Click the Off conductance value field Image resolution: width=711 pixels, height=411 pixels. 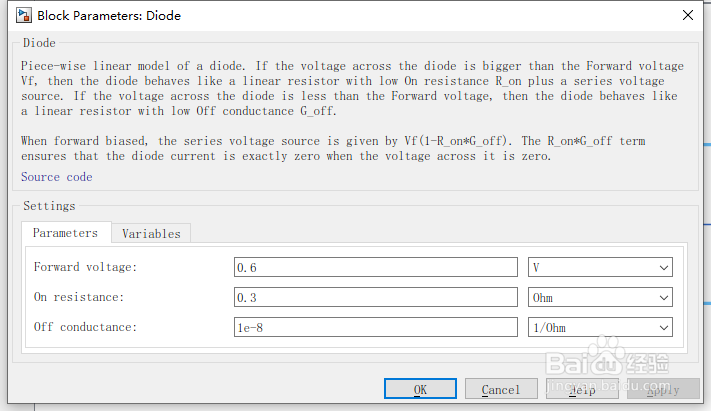(375, 327)
